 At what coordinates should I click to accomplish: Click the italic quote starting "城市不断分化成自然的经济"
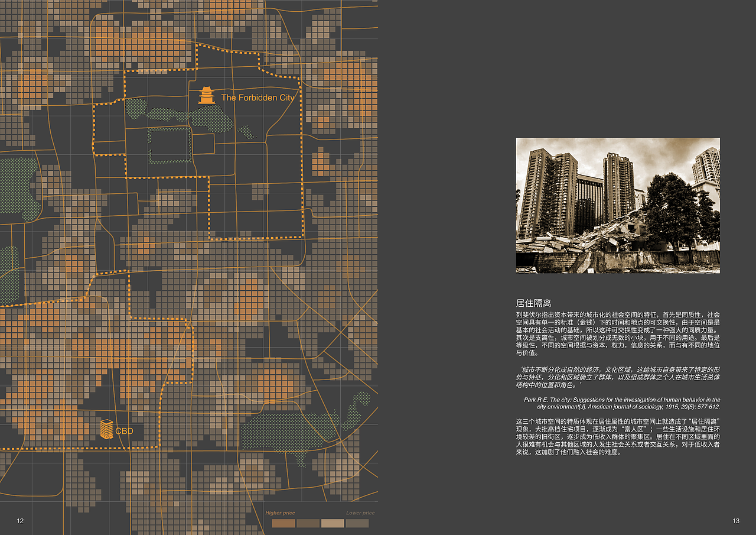(619, 377)
